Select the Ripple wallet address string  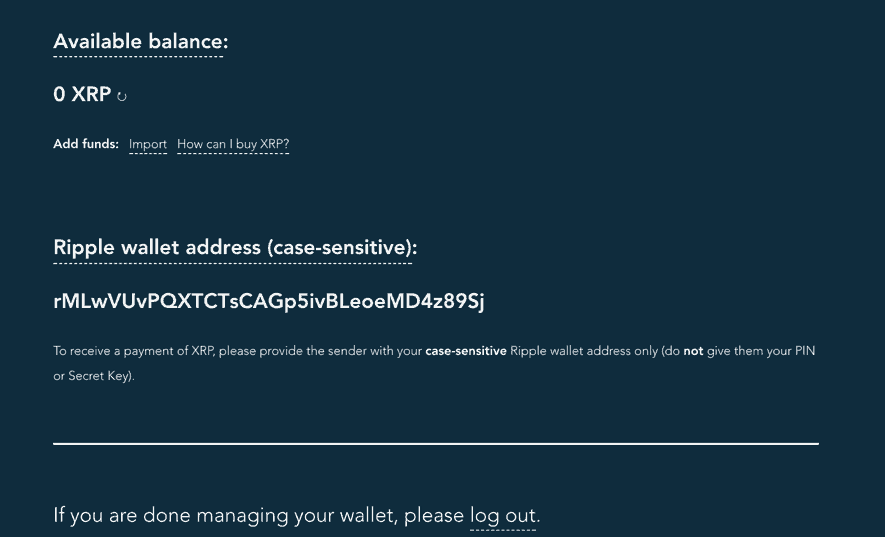[269, 302]
